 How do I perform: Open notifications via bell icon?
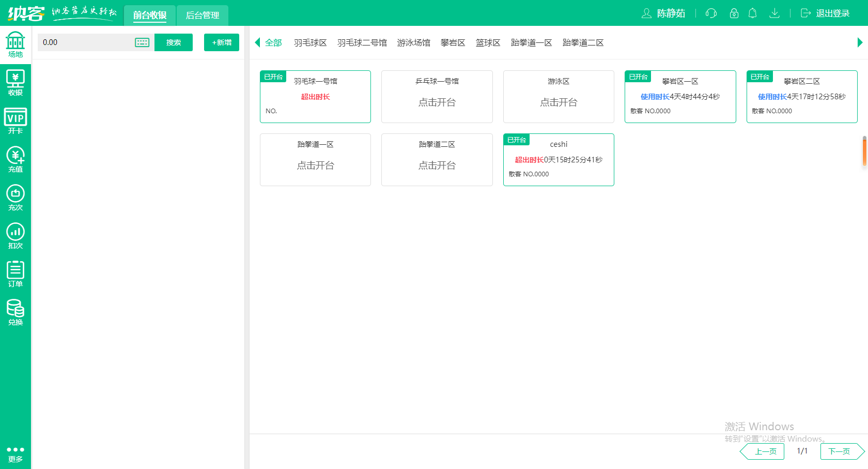click(753, 13)
